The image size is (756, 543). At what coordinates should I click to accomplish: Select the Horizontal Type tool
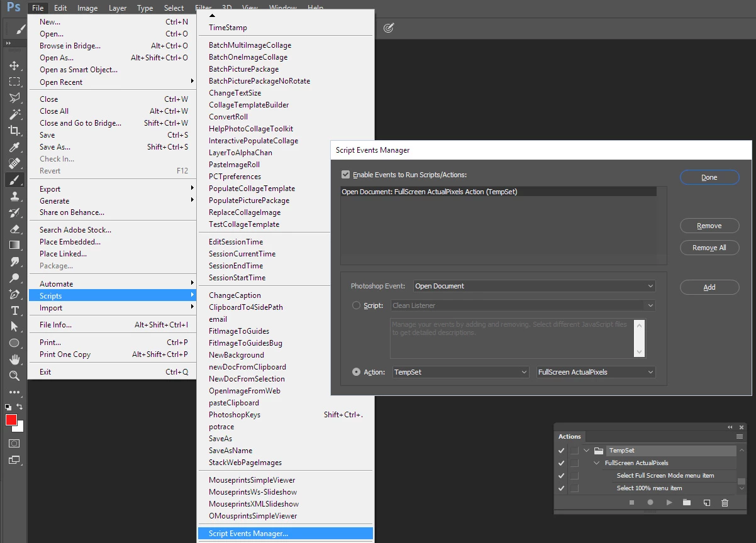14,310
